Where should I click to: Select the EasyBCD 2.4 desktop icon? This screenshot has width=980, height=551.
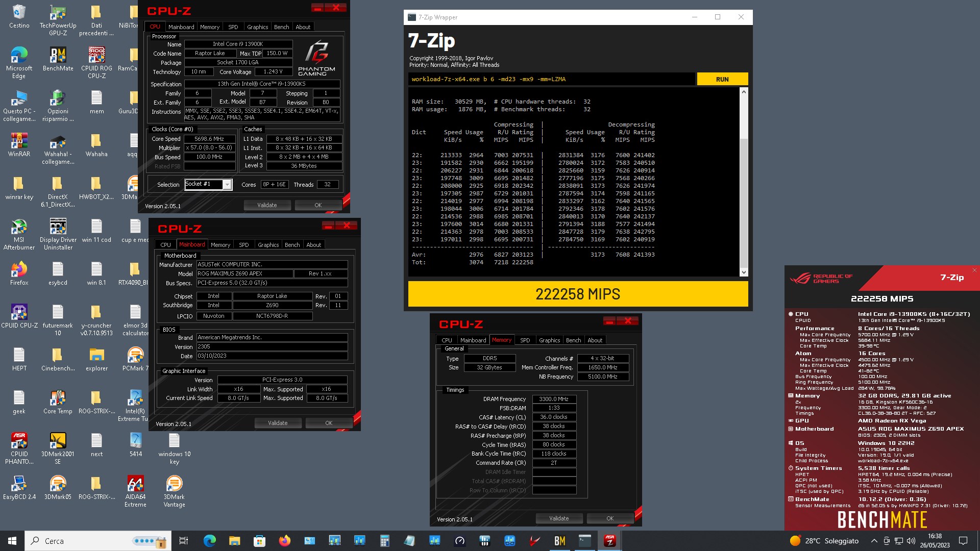pyautogui.click(x=19, y=488)
